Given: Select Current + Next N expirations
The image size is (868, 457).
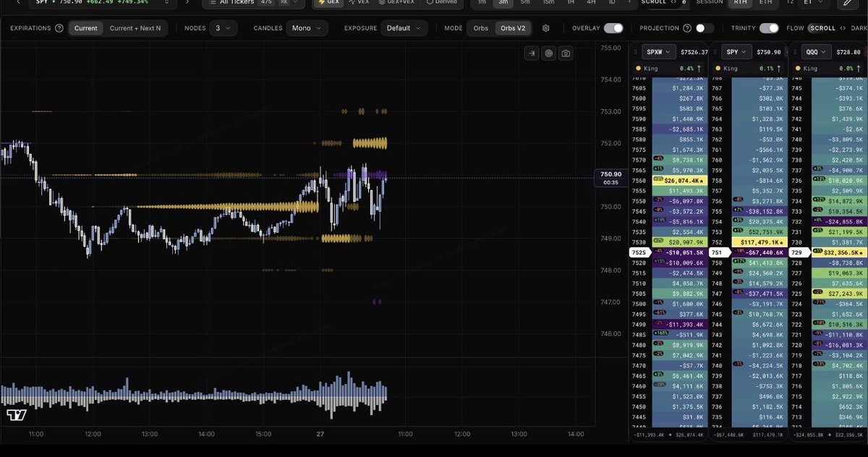Looking at the screenshot, I should (x=135, y=28).
